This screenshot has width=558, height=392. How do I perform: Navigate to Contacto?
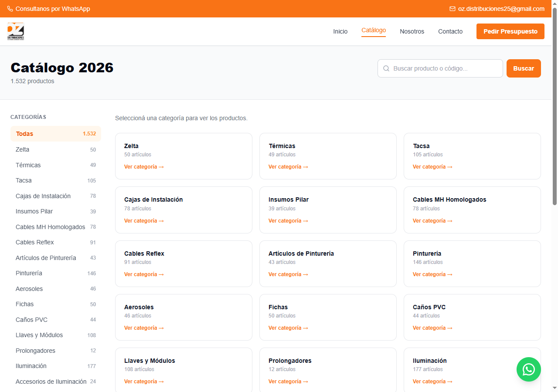450,31
